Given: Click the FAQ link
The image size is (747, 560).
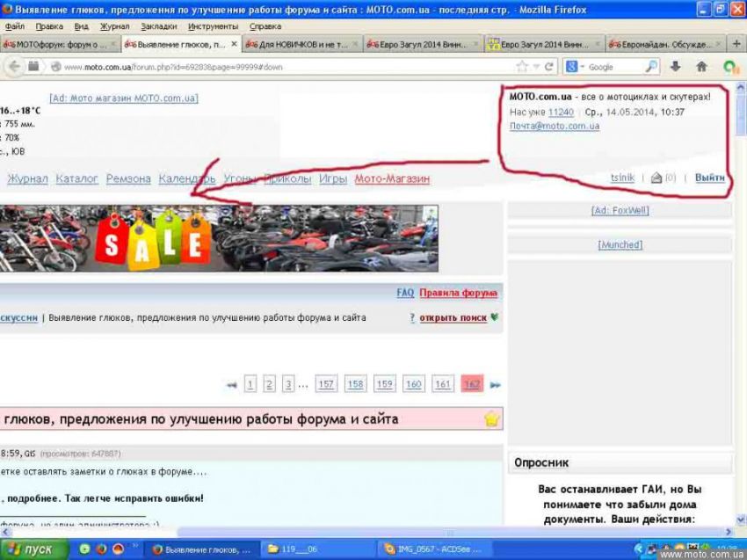Looking at the screenshot, I should 405,293.
